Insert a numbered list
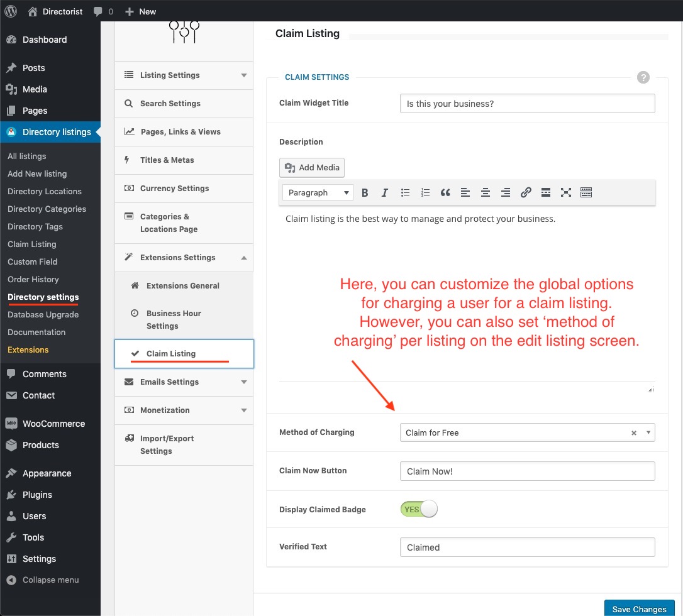This screenshot has height=616, width=683. click(425, 192)
